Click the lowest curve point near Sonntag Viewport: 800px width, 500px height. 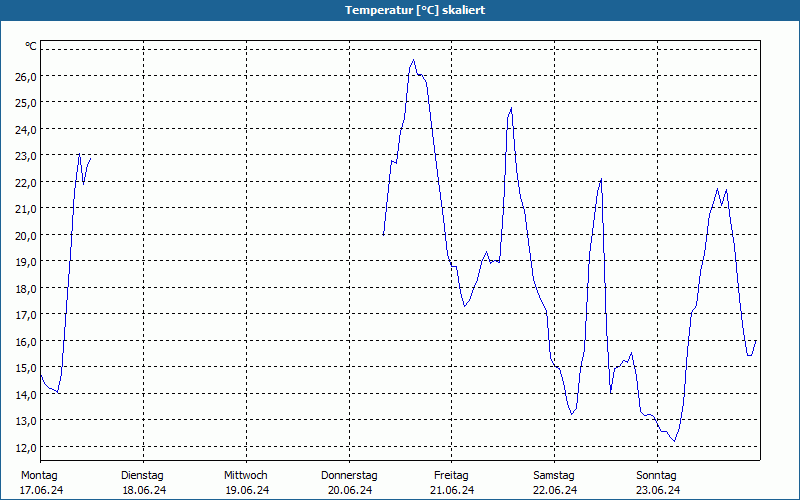674,441
